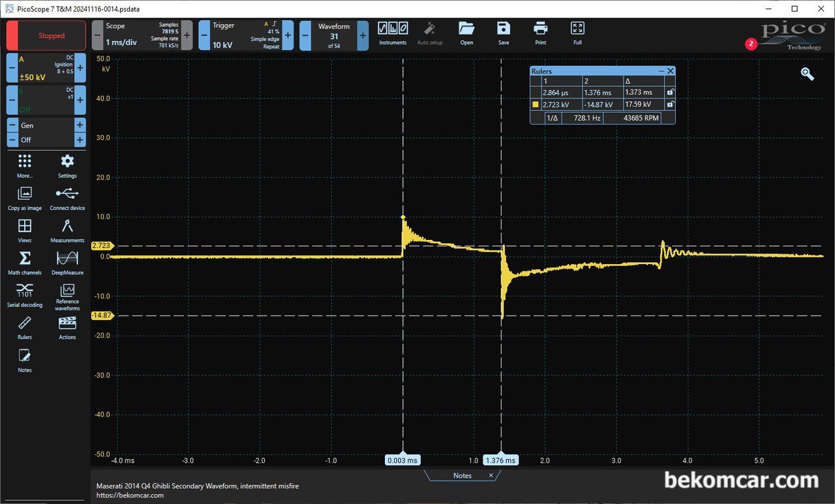This screenshot has height=504, width=835.
Task: Close the Rulers panel
Action: pos(670,71)
